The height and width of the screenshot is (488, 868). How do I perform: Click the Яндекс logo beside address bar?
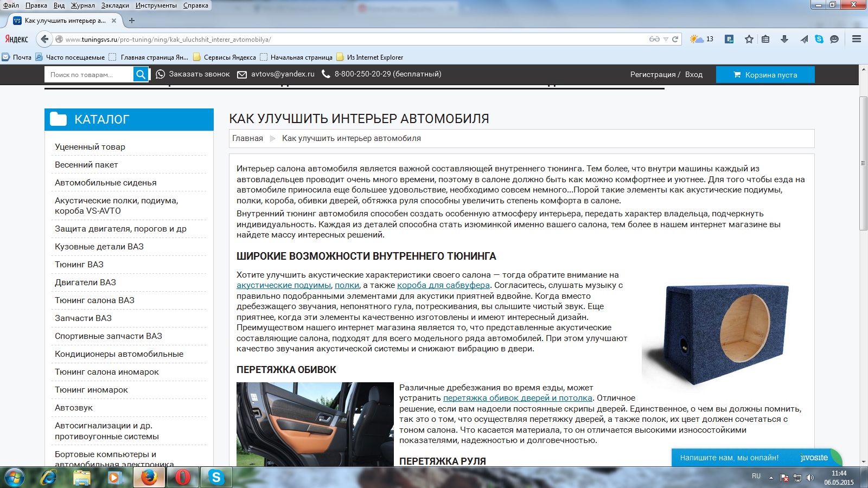pos(17,39)
